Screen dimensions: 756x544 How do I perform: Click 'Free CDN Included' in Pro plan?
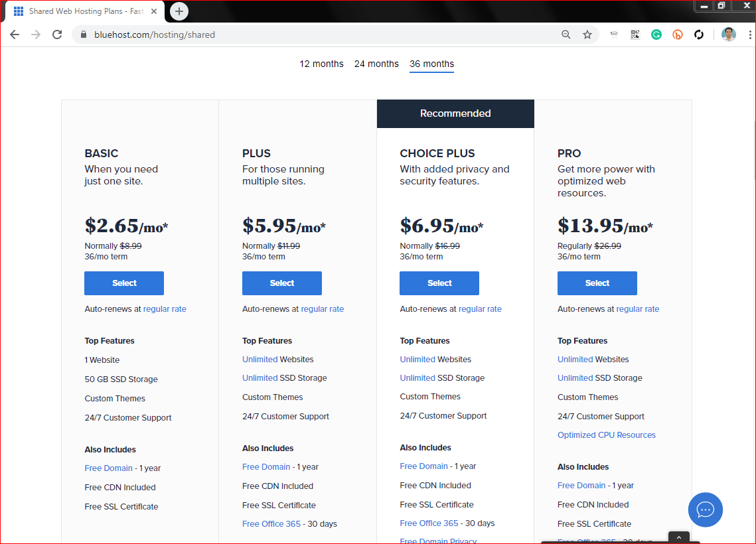coord(593,504)
